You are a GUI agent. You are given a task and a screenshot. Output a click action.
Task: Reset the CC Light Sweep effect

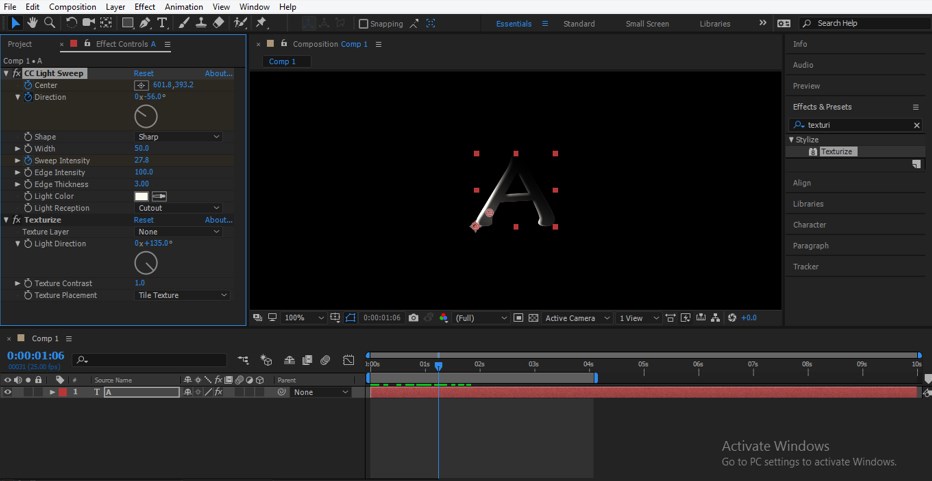[144, 73]
